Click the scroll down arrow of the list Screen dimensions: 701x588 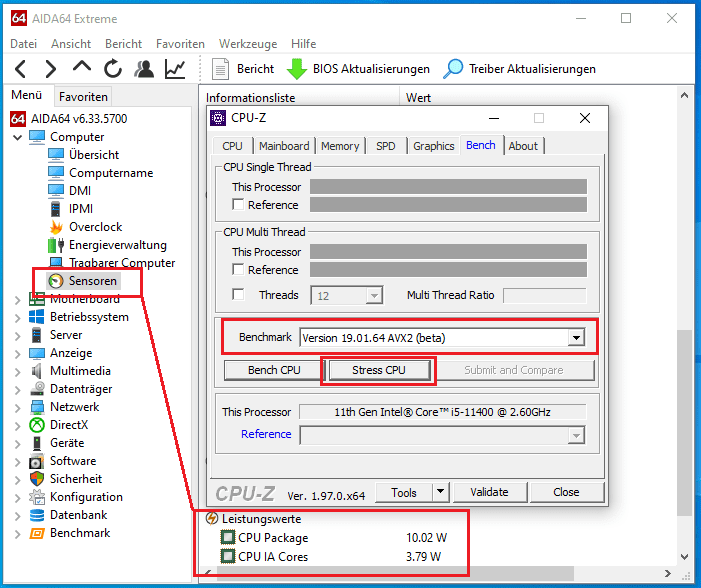pos(684,557)
